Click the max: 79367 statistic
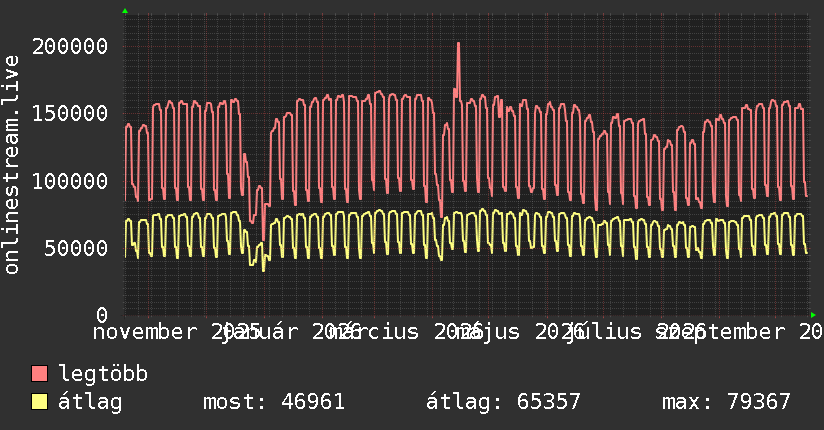 726,402
